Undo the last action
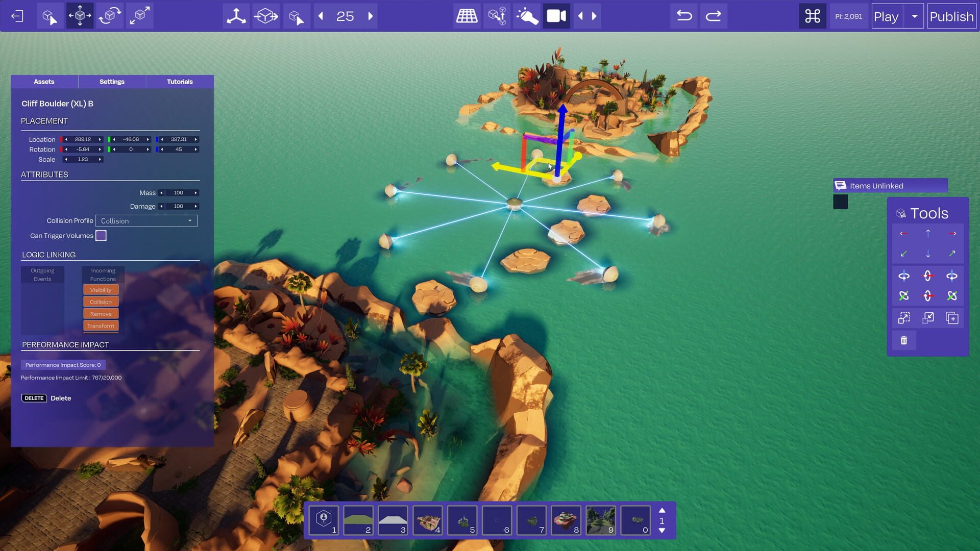The height and width of the screenshot is (551, 980). point(683,16)
